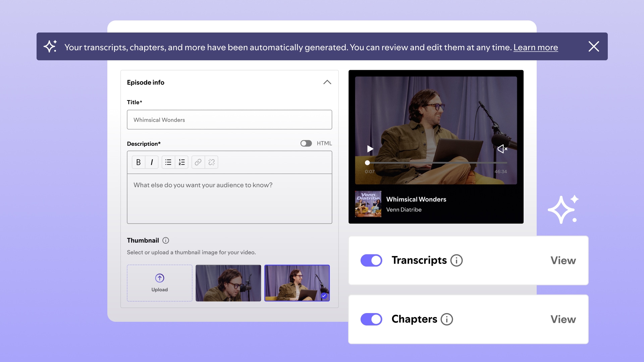644x362 pixels.
Task: Disable the Transcripts toggle
Action: (x=371, y=260)
